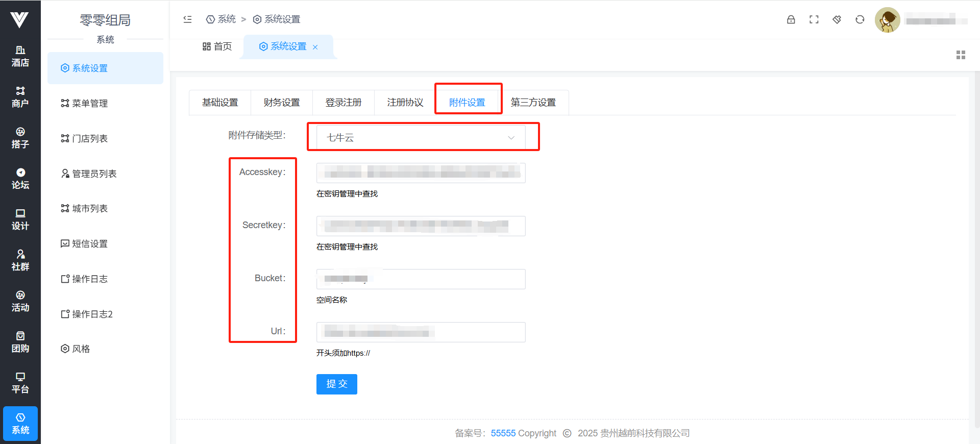
Task: Open the 酒店 module in left rail
Action: point(20,56)
